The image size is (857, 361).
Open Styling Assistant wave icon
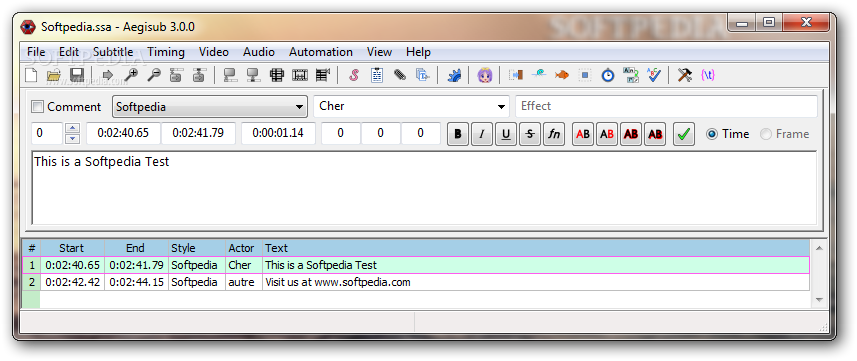tap(538, 75)
